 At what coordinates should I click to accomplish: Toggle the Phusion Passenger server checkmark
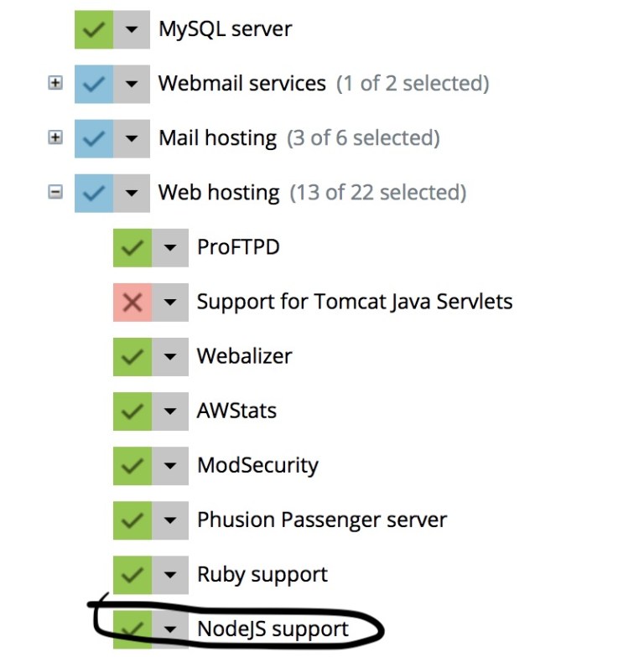coord(132,520)
